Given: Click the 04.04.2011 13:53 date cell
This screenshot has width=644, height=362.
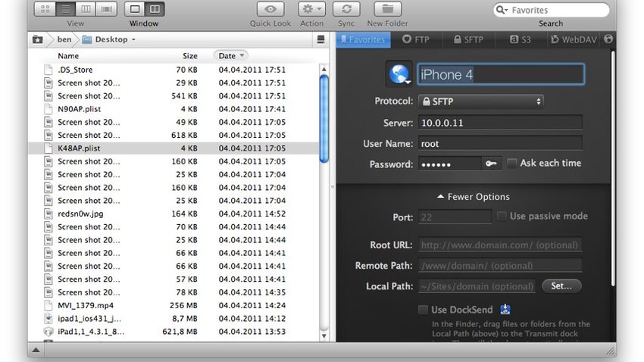Looking at the screenshot, I should pos(252,332).
